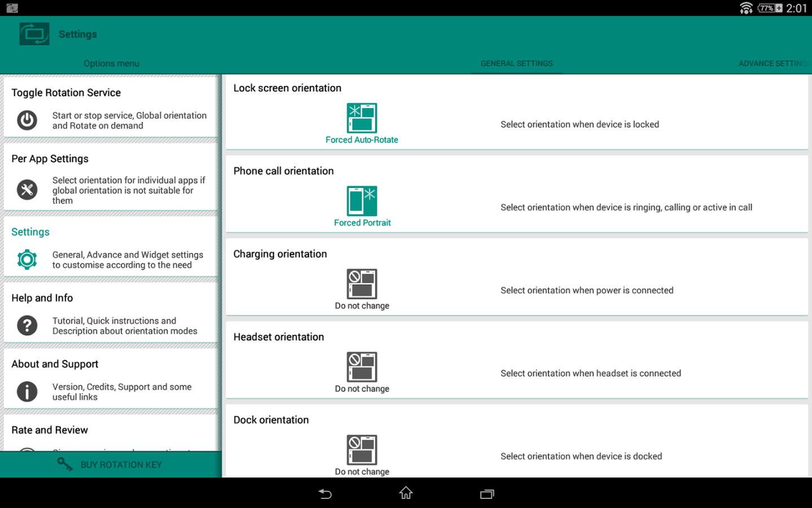Open Help and Info menu item

[111, 312]
